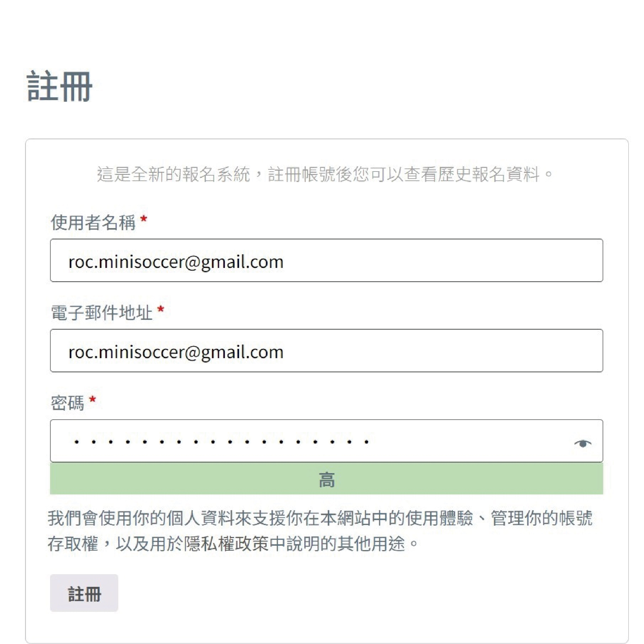This screenshot has width=644, height=644.
Task: Click the red asterisk beside 密碼
Action: click(x=93, y=400)
